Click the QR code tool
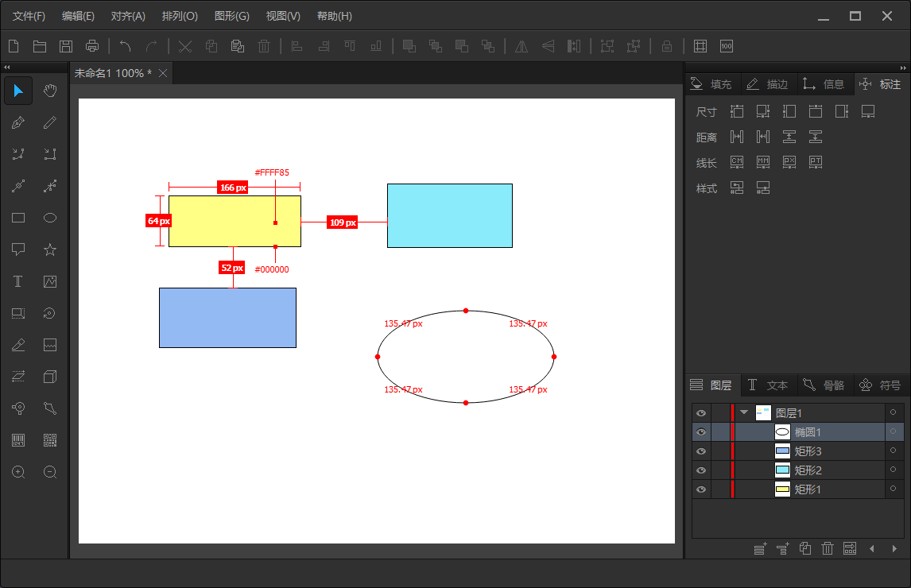Viewport: 911px width, 588px height. 50,440
